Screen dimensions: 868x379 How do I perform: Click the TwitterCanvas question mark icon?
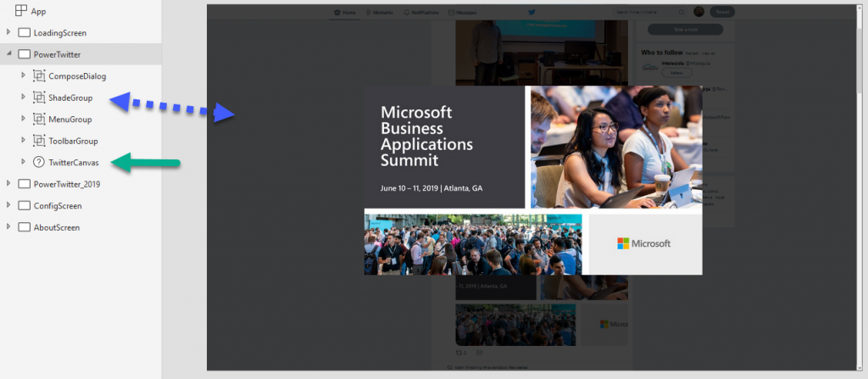[x=39, y=163]
